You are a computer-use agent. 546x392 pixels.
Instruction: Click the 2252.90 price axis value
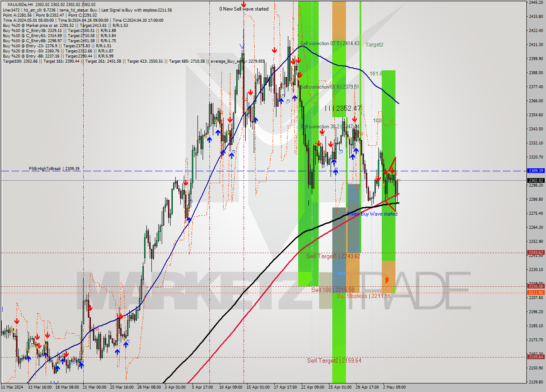pos(536,242)
